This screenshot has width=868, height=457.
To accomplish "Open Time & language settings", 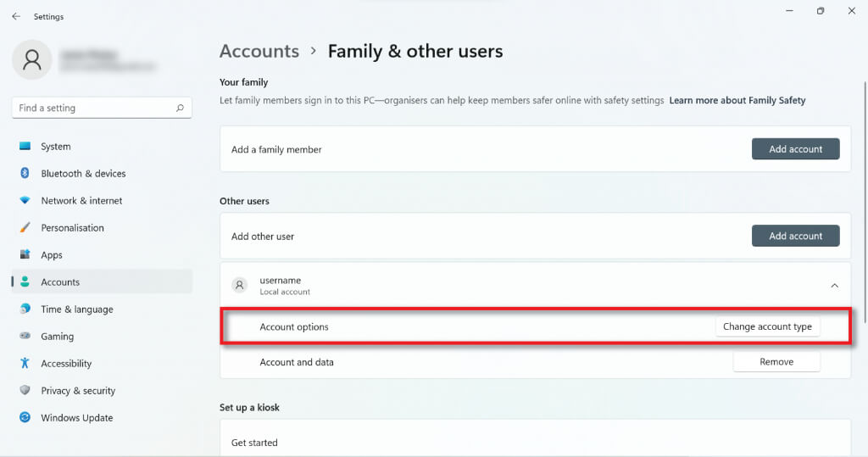I will [x=76, y=309].
